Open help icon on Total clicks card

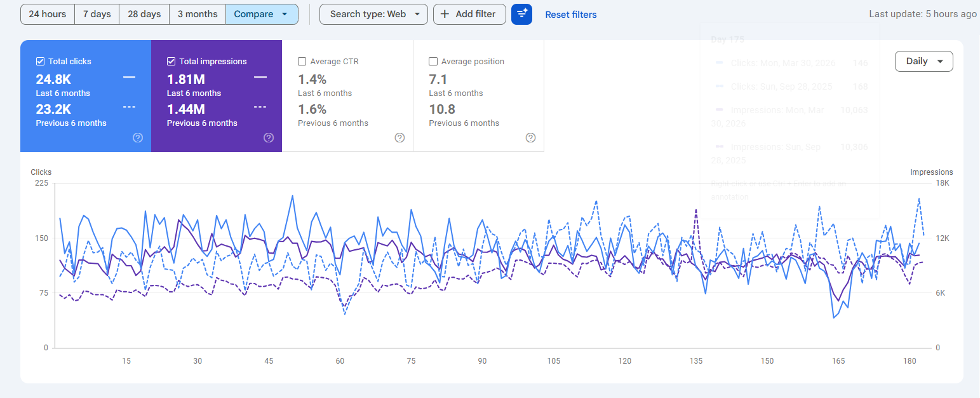pos(138,137)
